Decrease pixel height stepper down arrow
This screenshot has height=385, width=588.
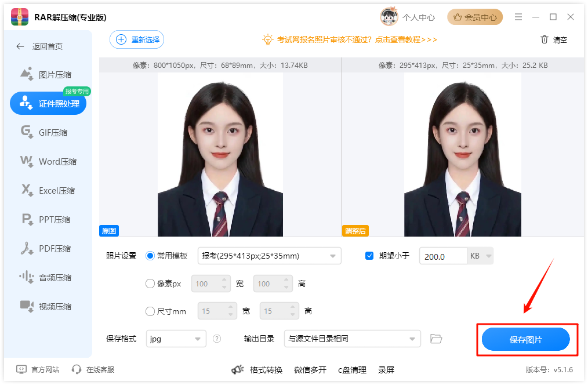pos(286,288)
